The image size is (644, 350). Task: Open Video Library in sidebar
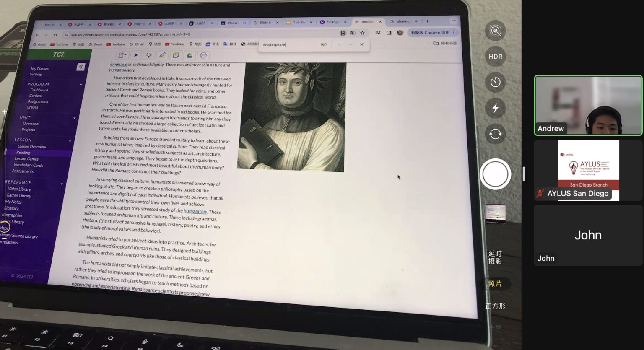[19, 189]
